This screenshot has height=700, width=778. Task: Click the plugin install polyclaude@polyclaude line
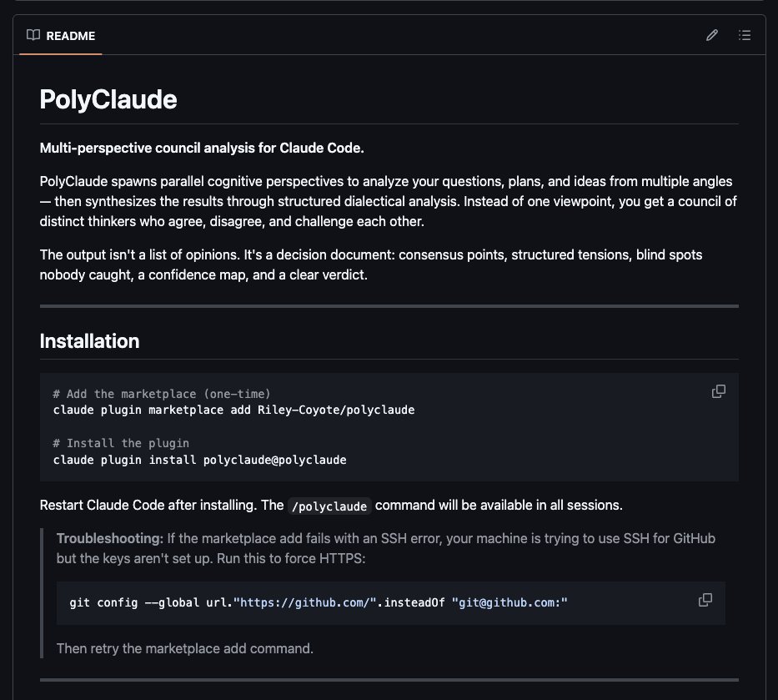point(199,460)
